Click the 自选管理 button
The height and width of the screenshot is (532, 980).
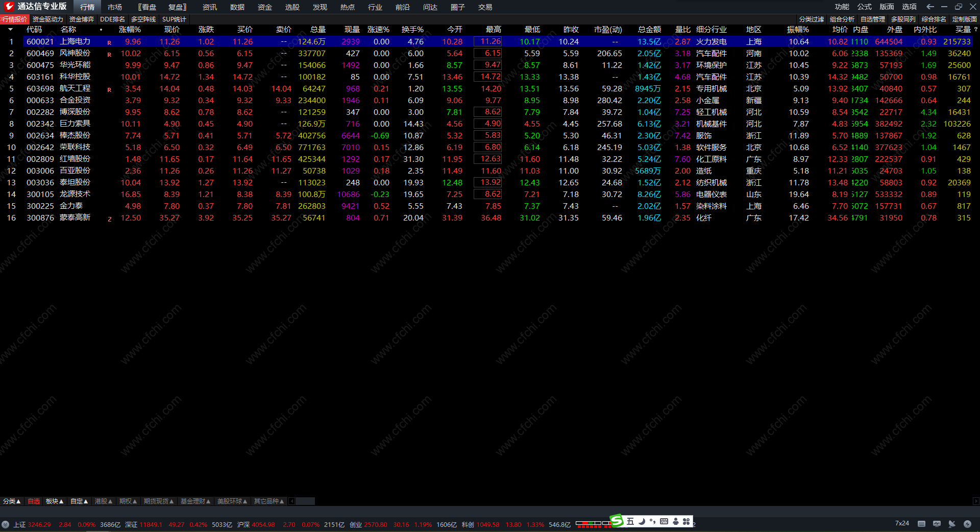click(x=873, y=19)
